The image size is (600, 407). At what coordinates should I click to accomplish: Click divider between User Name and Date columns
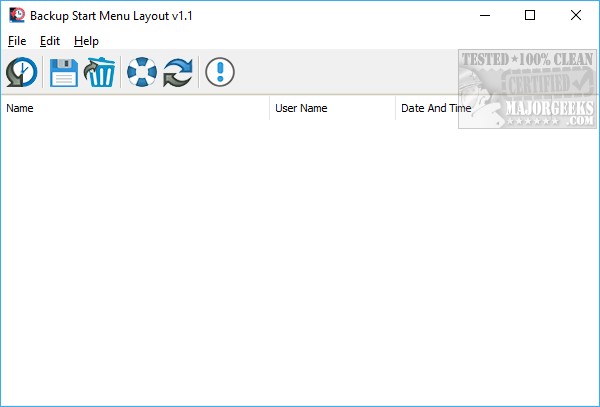[x=395, y=108]
